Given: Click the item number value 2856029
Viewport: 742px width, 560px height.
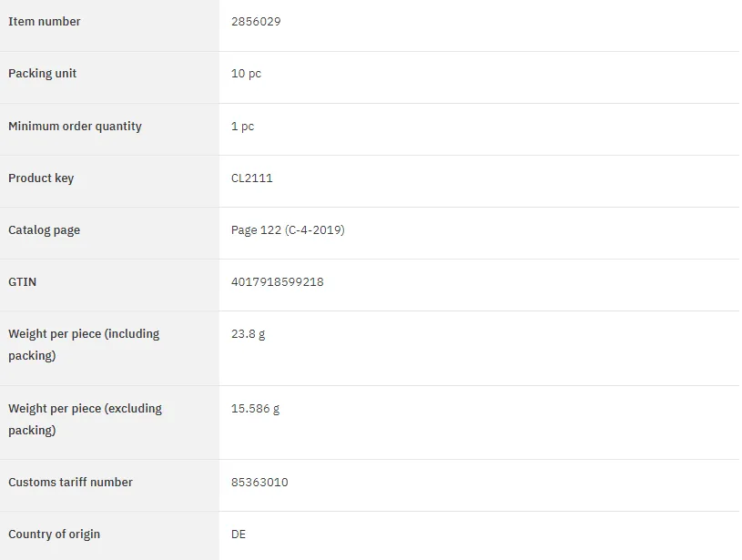Looking at the screenshot, I should click(256, 21).
